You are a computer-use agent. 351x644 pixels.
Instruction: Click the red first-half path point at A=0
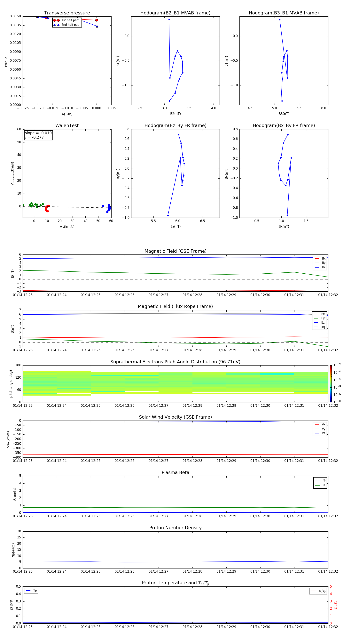pyautogui.click(x=97, y=20)
